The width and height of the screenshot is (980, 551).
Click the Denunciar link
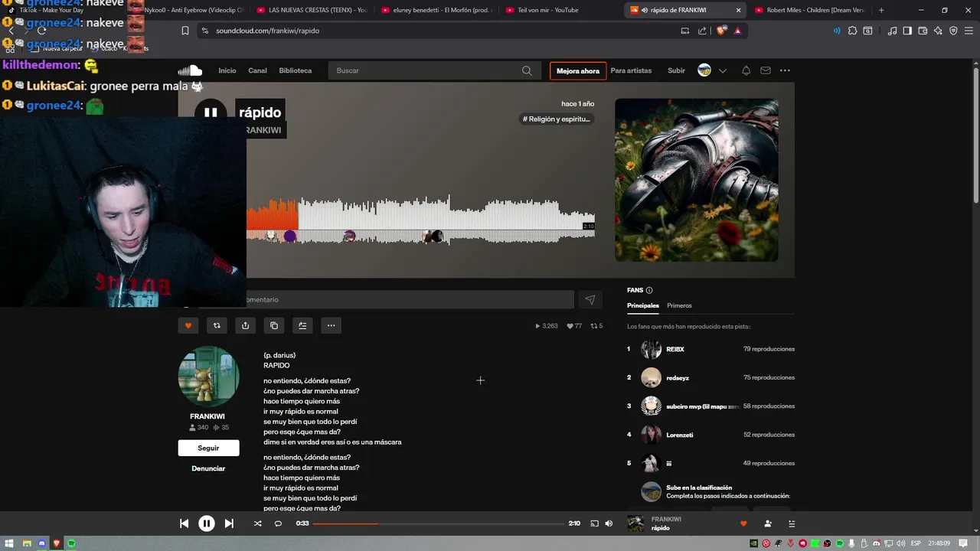click(208, 468)
